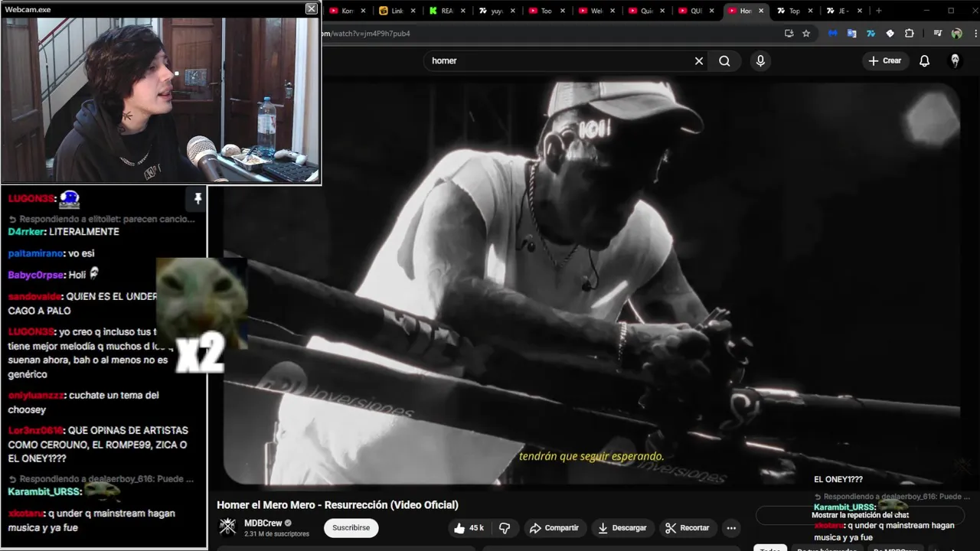Click the browser address bar URL
Image resolution: width=980 pixels, height=551 pixels.
pyautogui.click(x=366, y=34)
